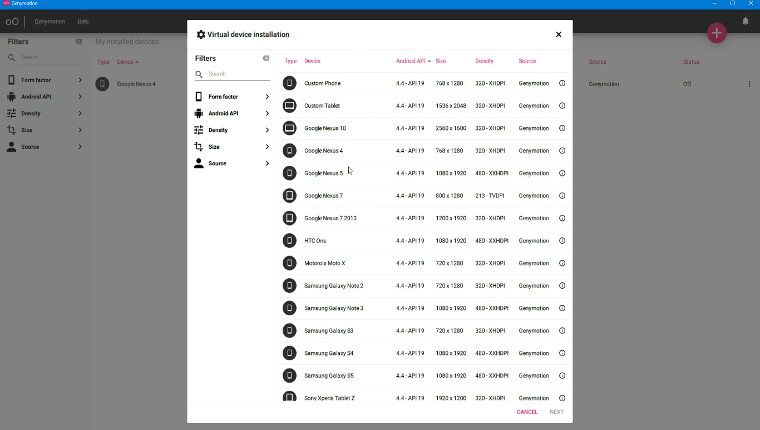Viewport: 760px width, 430px height.
Task: Sort dialog list by Density column
Action: [484, 61]
